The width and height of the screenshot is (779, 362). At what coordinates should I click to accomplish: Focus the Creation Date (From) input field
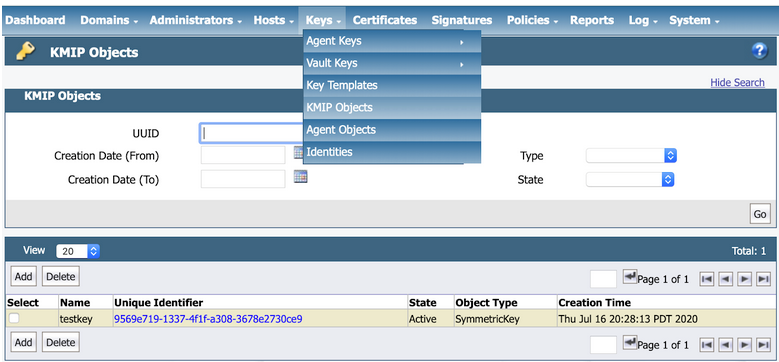pyautogui.click(x=243, y=155)
